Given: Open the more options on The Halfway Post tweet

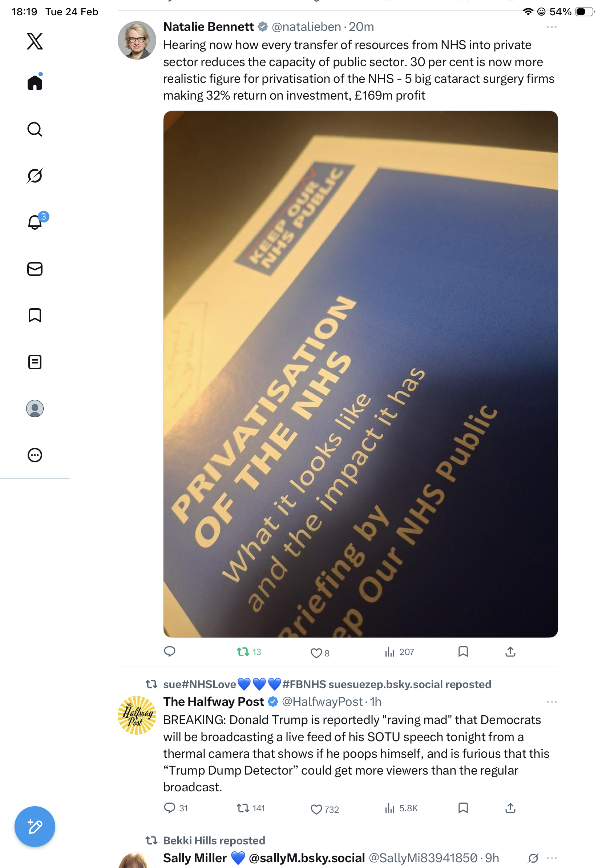Looking at the screenshot, I should point(552,702).
